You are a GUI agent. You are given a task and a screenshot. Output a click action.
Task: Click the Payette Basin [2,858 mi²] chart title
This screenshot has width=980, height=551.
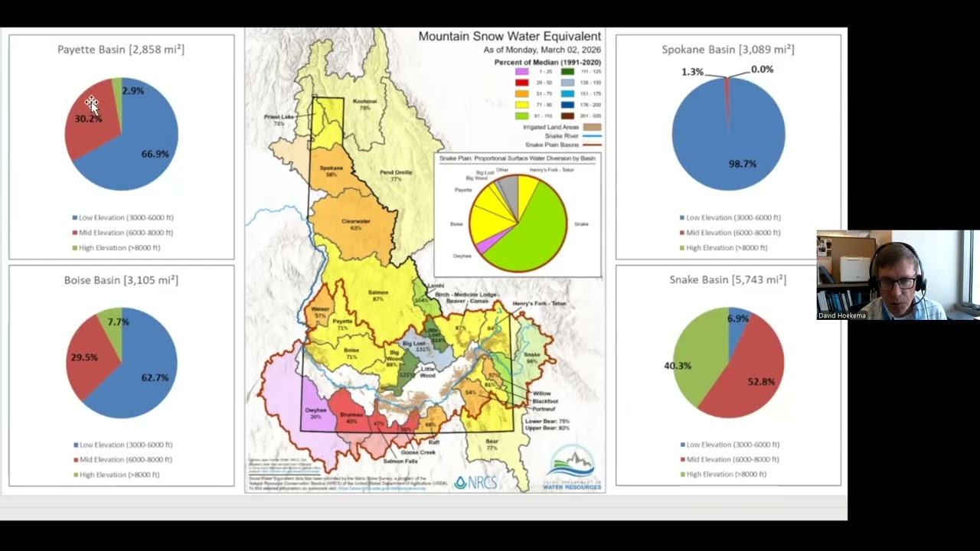pos(121,49)
